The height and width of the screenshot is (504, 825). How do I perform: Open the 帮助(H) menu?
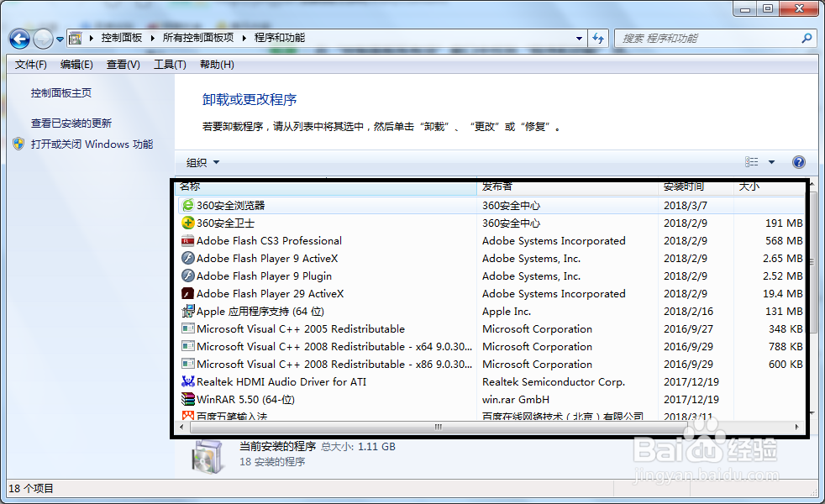point(217,64)
